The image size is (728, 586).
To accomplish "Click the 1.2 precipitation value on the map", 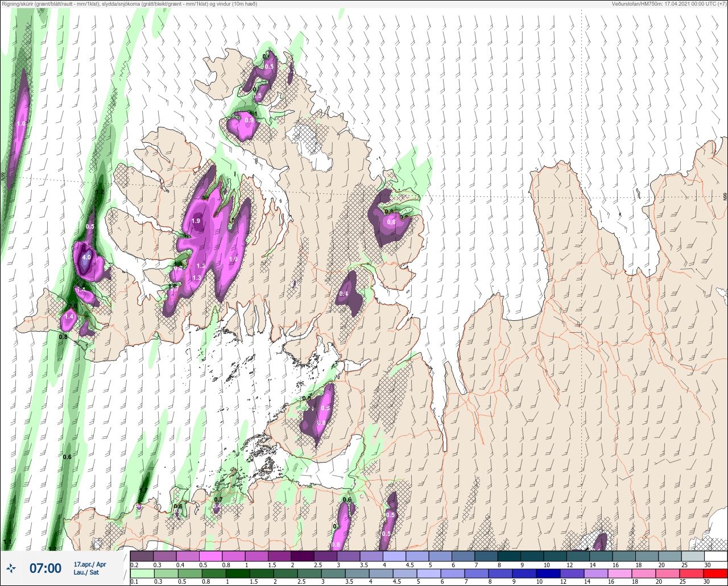I will point(100,192).
